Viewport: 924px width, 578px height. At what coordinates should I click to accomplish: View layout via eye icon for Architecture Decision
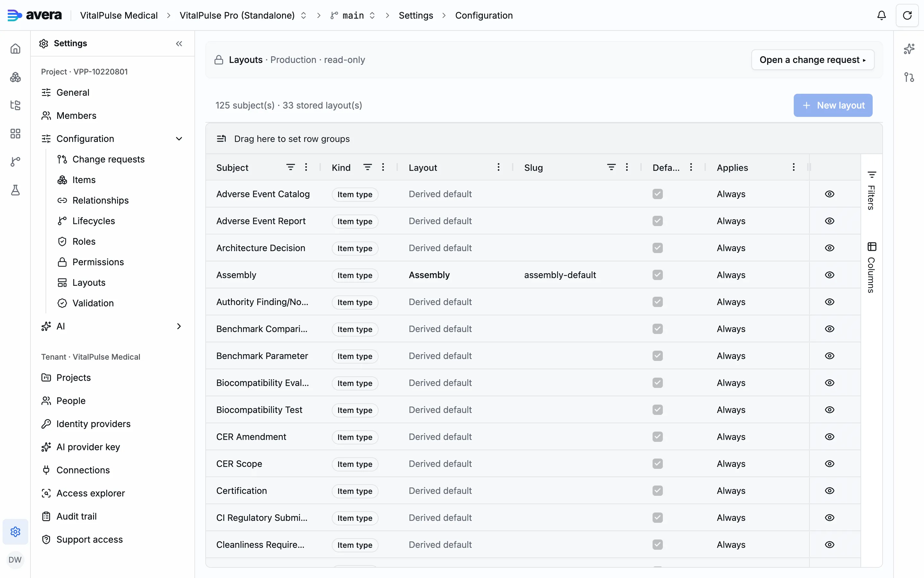[x=829, y=248]
